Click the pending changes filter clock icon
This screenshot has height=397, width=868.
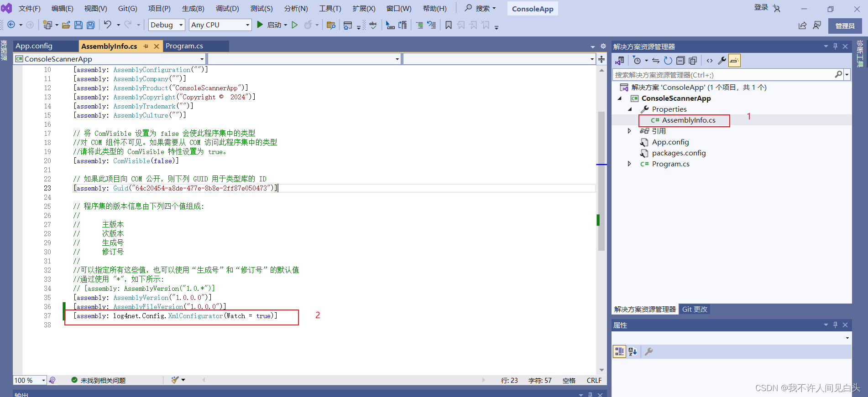(637, 61)
